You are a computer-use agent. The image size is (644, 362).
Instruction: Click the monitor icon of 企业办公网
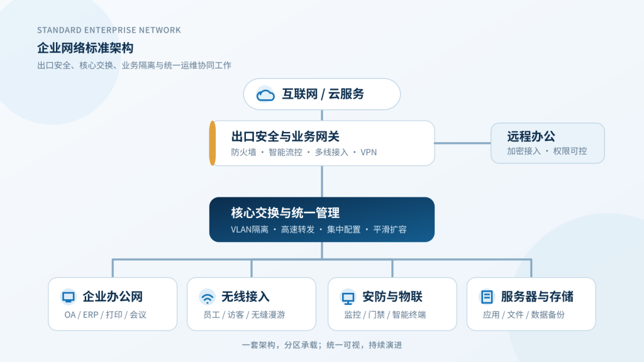click(x=68, y=297)
